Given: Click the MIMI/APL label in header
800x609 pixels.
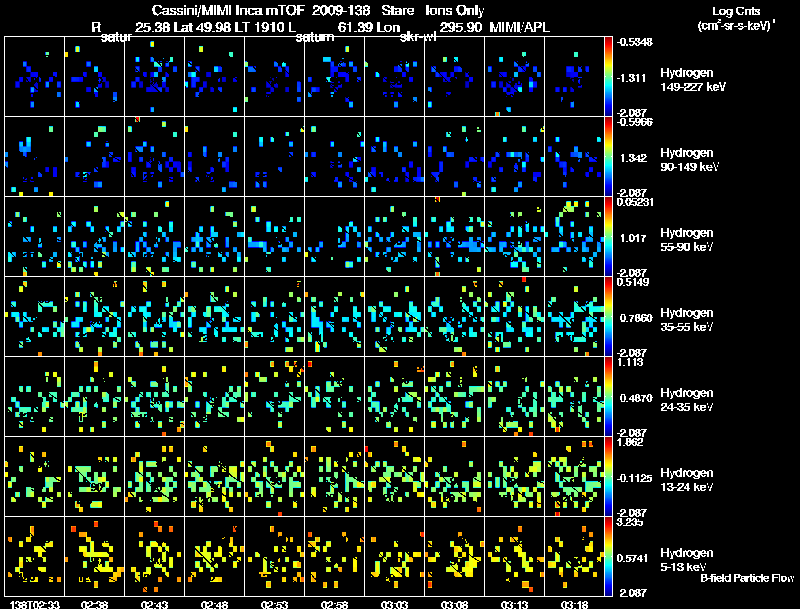Looking at the screenshot, I should [519, 28].
